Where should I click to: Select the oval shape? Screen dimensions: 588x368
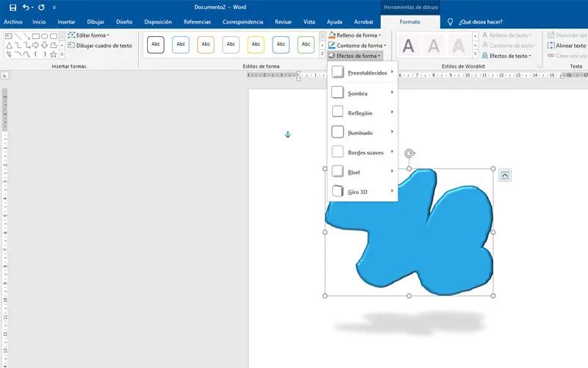pyautogui.click(x=44, y=36)
